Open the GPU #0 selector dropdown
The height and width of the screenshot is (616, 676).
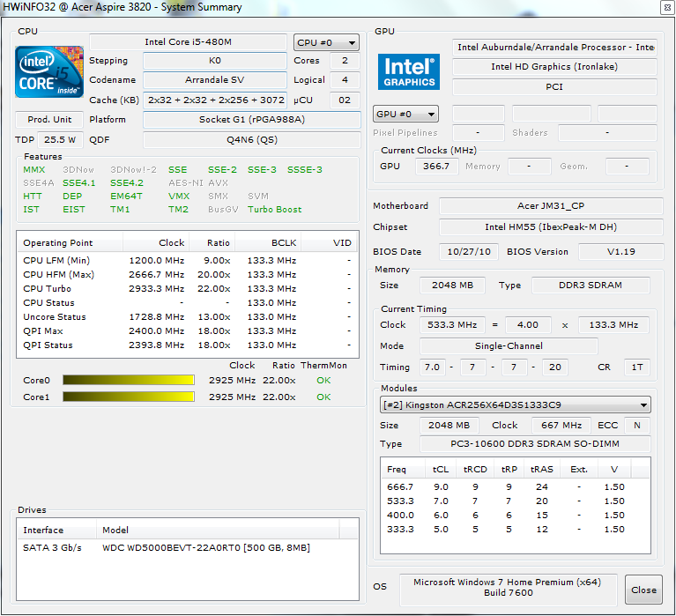(405, 114)
